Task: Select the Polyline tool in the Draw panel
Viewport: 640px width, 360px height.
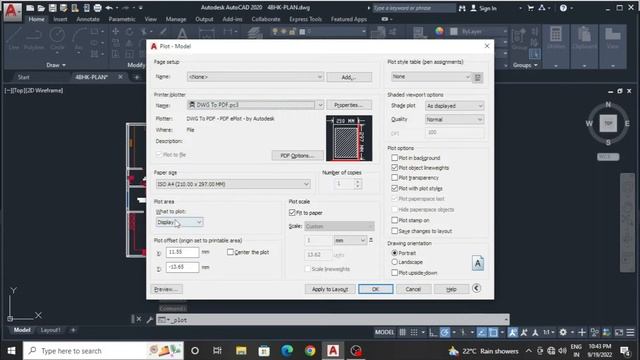Action: [34, 39]
